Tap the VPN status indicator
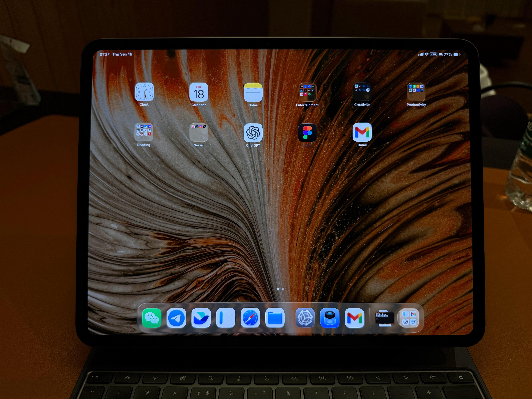The height and width of the screenshot is (399, 532). click(x=433, y=54)
